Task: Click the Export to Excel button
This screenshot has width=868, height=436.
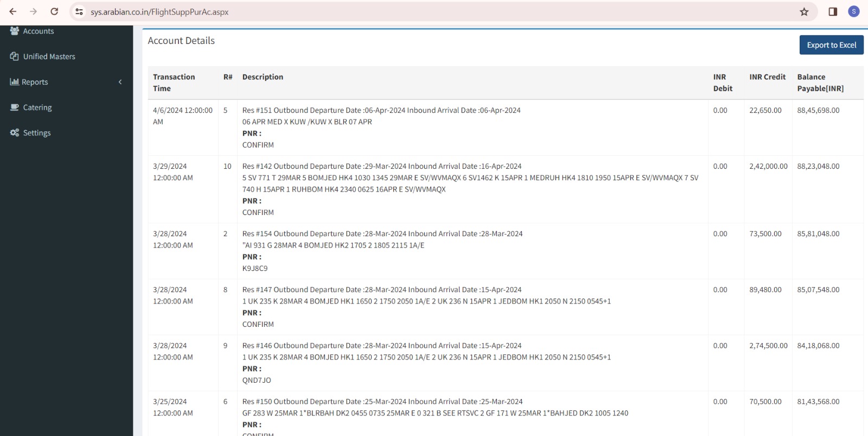Action: pos(831,45)
